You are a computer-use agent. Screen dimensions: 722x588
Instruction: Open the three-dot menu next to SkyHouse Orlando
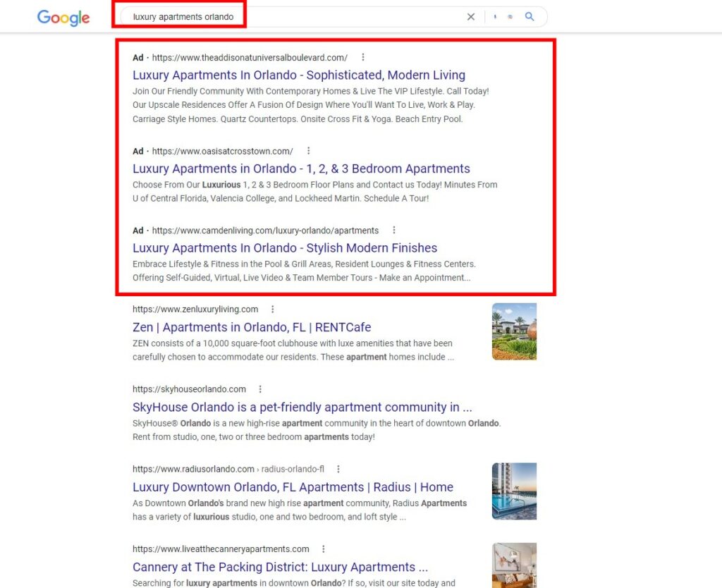coord(259,388)
